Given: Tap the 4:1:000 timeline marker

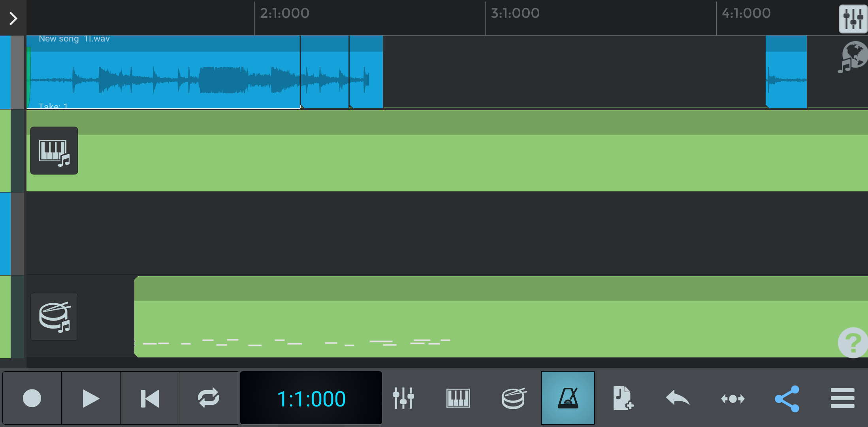Looking at the screenshot, I should (746, 13).
